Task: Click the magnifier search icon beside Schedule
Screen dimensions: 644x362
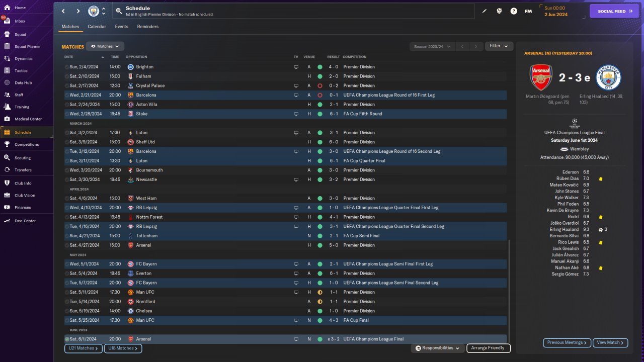Action: [119, 11]
